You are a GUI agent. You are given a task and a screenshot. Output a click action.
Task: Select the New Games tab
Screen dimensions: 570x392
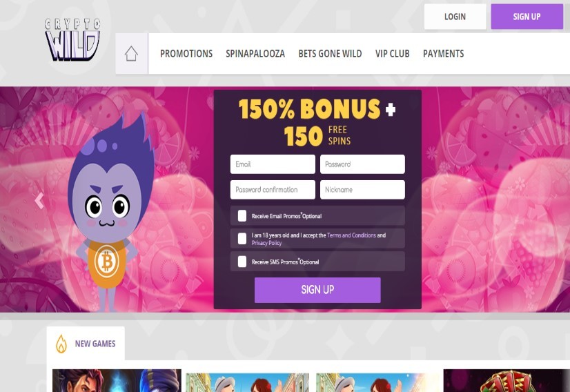[x=86, y=343]
